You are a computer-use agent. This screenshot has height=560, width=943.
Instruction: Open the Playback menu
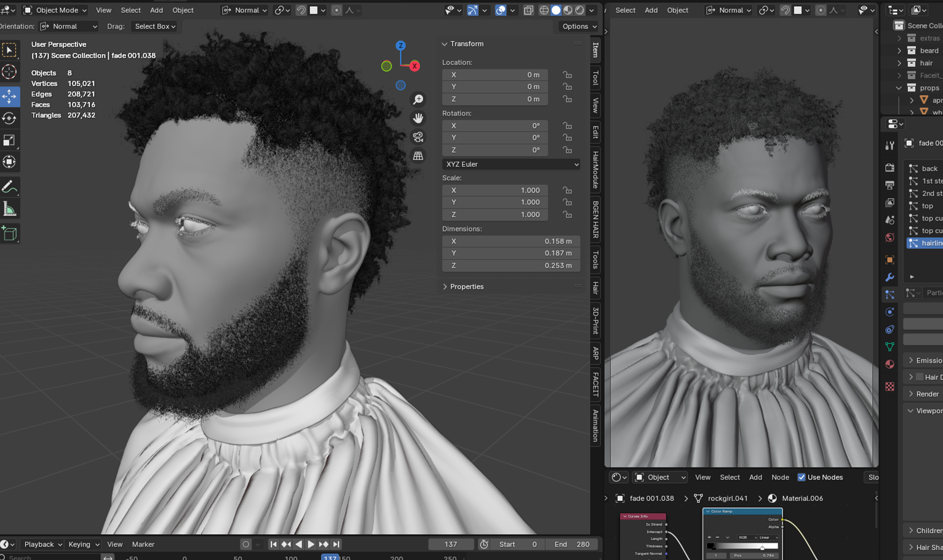(42, 544)
